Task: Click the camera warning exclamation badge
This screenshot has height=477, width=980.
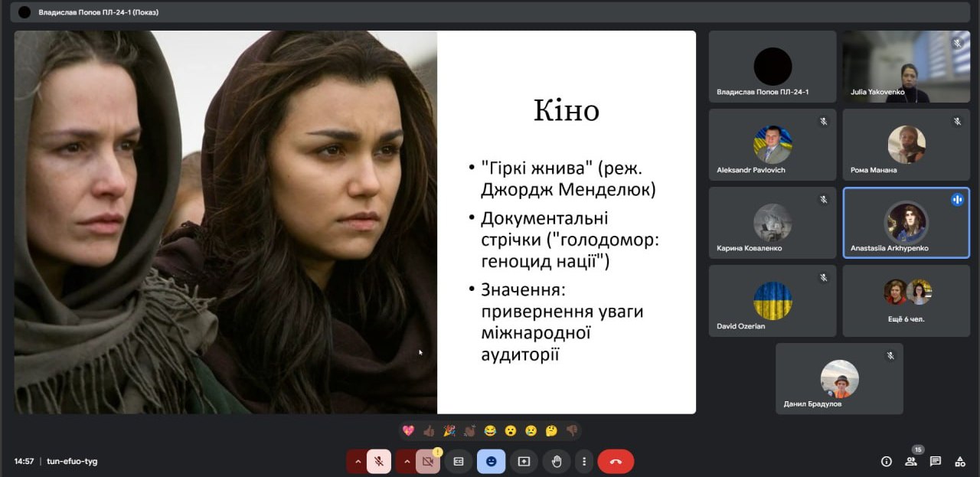Action: click(x=437, y=452)
